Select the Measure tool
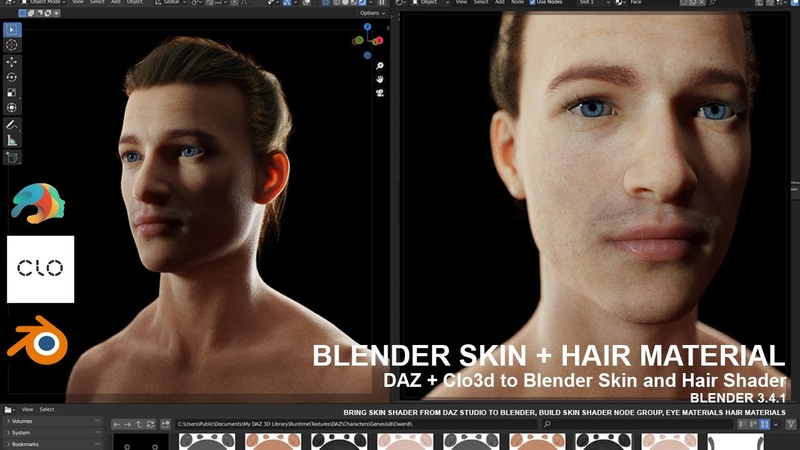Viewport: 800px width, 450px height. click(12, 140)
